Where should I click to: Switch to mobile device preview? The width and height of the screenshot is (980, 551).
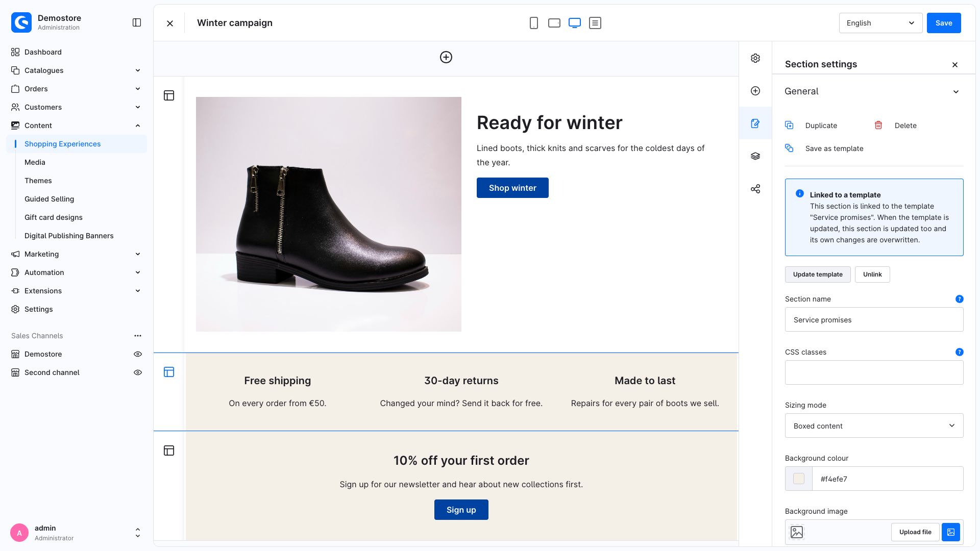(534, 23)
